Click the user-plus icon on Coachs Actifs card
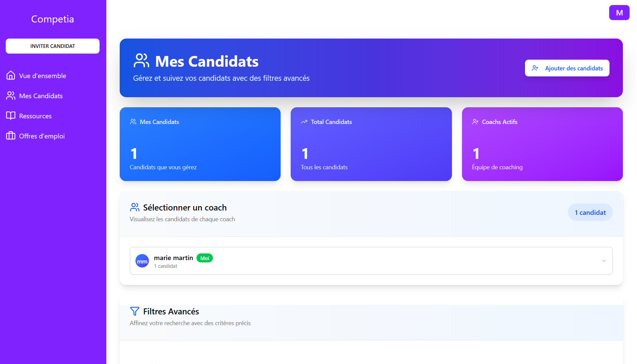This screenshot has width=637, height=364. pyautogui.click(x=475, y=122)
